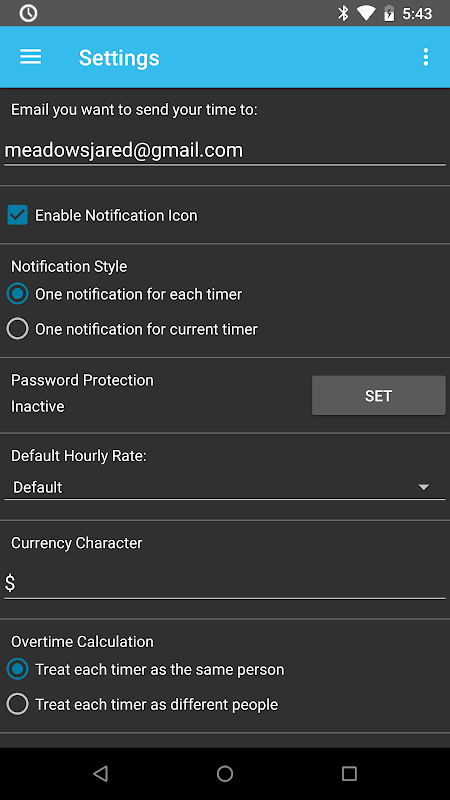Open the hamburger navigation menu
The image size is (450, 800).
[31, 57]
